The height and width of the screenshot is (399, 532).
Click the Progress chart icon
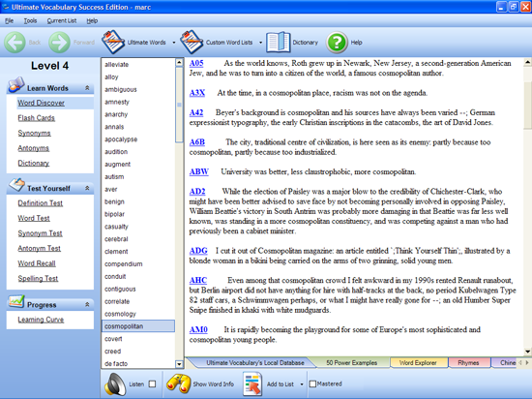point(16,301)
